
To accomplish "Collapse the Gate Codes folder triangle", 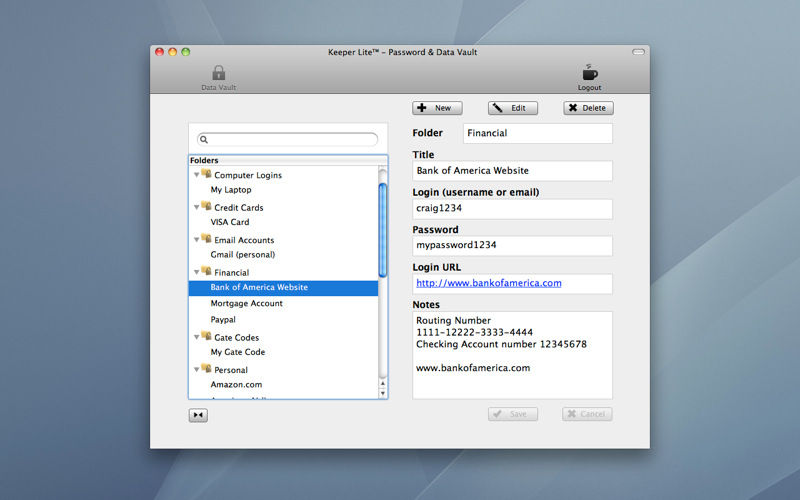I will (196, 337).
